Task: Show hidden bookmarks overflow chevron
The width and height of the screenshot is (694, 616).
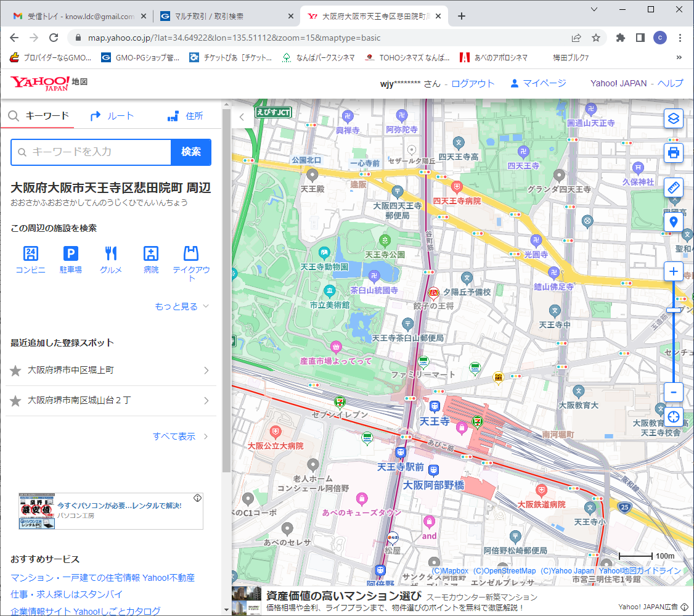Action: pos(679,57)
